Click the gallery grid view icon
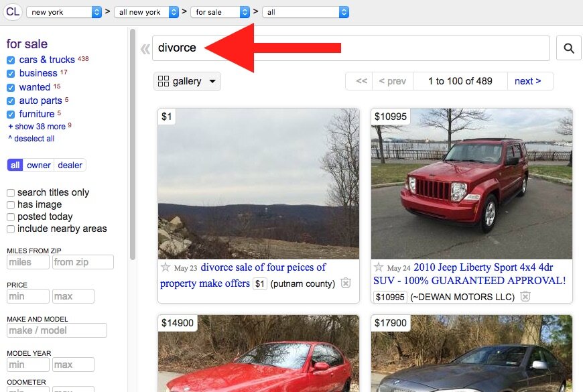 pos(164,81)
